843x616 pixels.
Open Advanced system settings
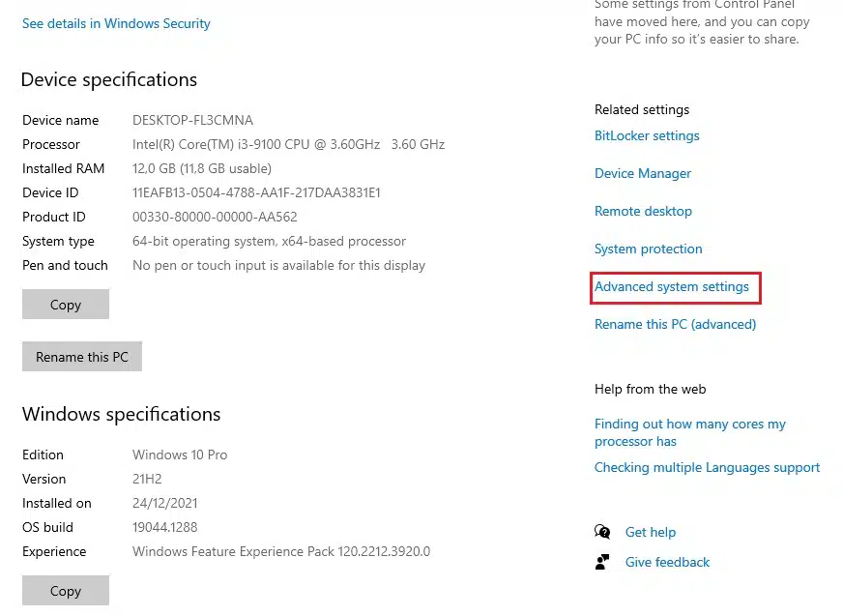[x=672, y=287]
